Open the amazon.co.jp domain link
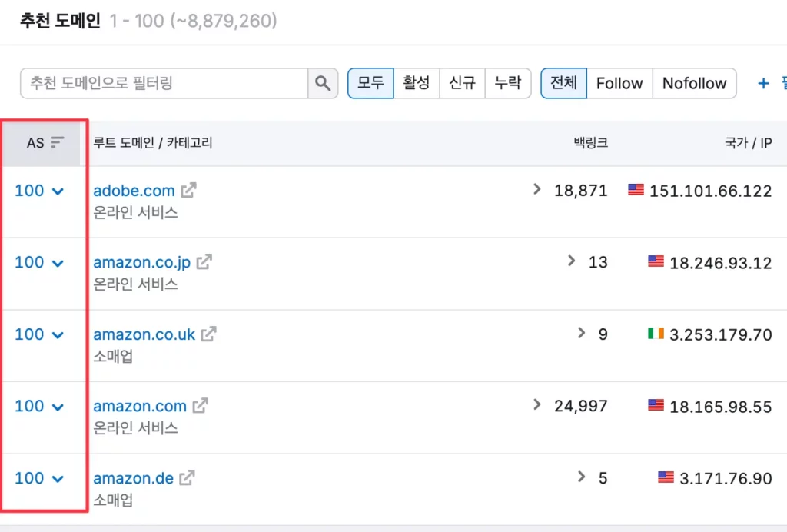 (142, 262)
